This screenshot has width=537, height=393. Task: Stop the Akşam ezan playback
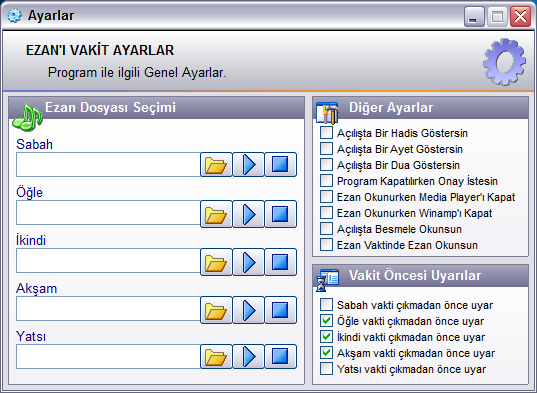point(280,310)
